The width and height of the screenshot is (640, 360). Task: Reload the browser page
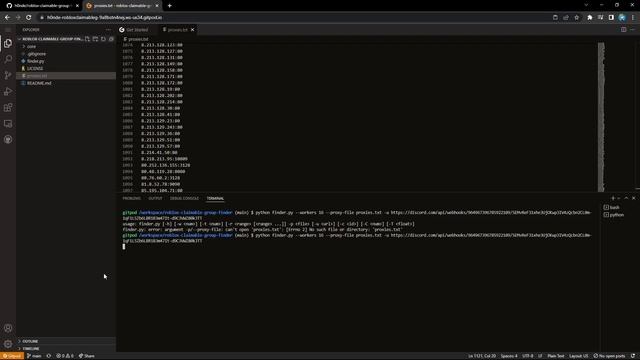[x=29, y=18]
